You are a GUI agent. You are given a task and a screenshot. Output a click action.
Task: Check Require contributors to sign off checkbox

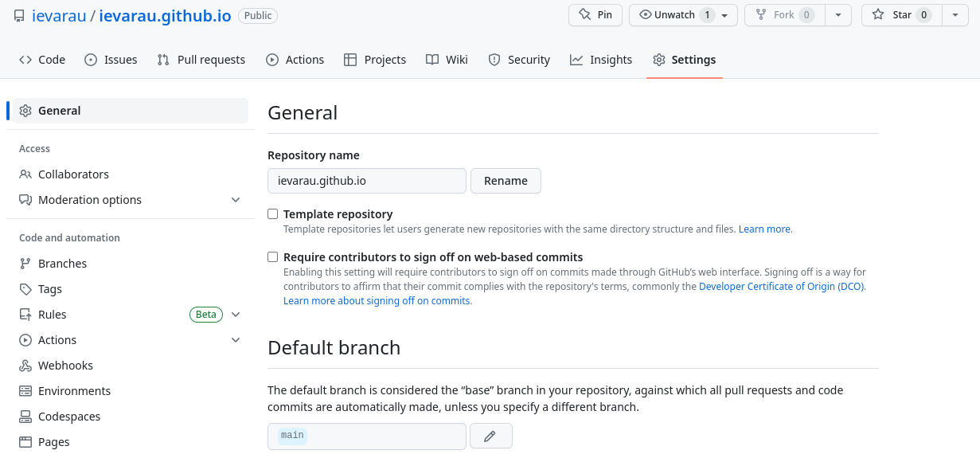point(273,257)
